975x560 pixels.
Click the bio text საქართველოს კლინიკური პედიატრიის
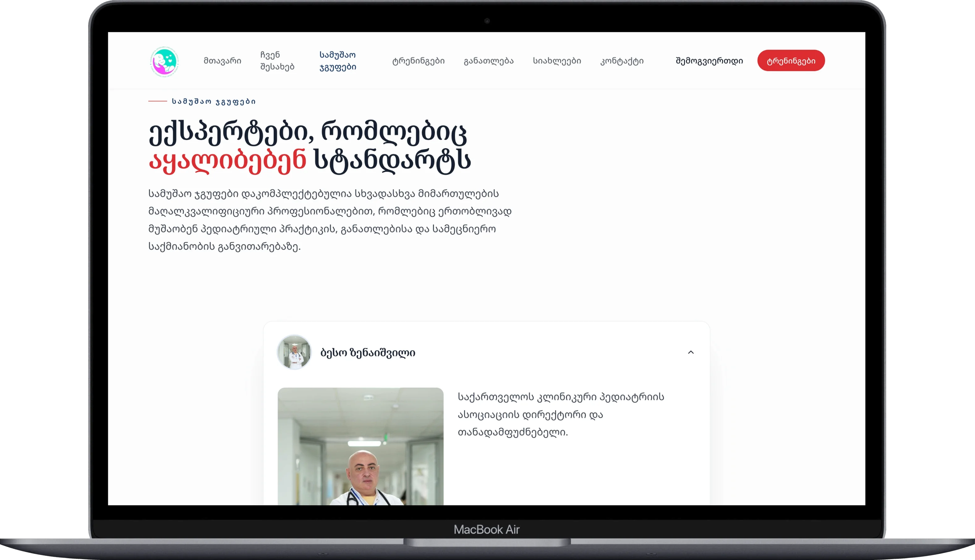click(561, 397)
